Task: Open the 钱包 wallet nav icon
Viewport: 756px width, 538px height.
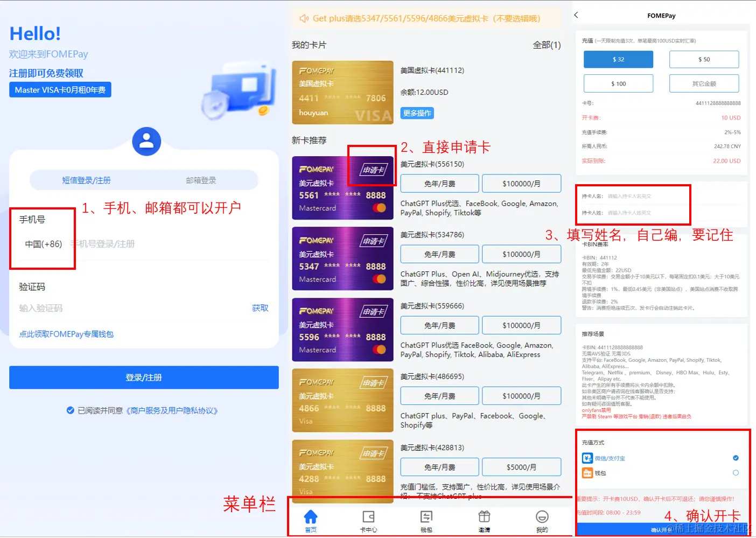Action: click(426, 517)
